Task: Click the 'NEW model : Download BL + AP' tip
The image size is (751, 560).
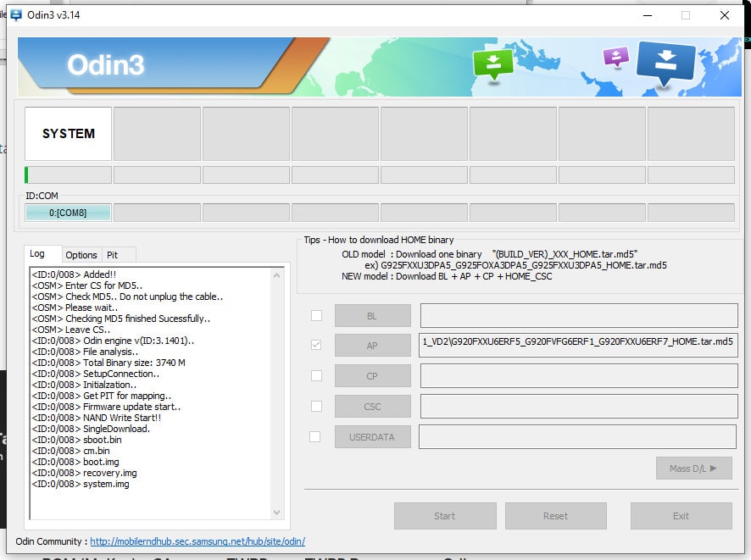Action: point(447,276)
